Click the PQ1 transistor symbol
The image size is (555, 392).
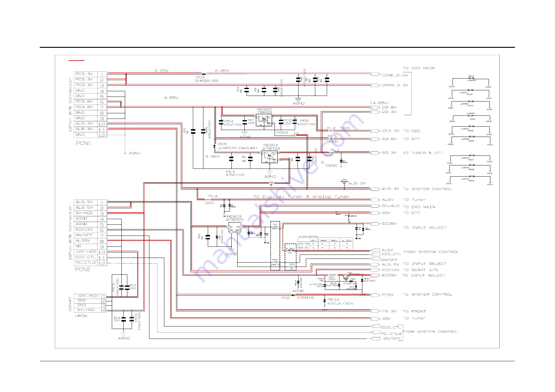click(x=346, y=277)
